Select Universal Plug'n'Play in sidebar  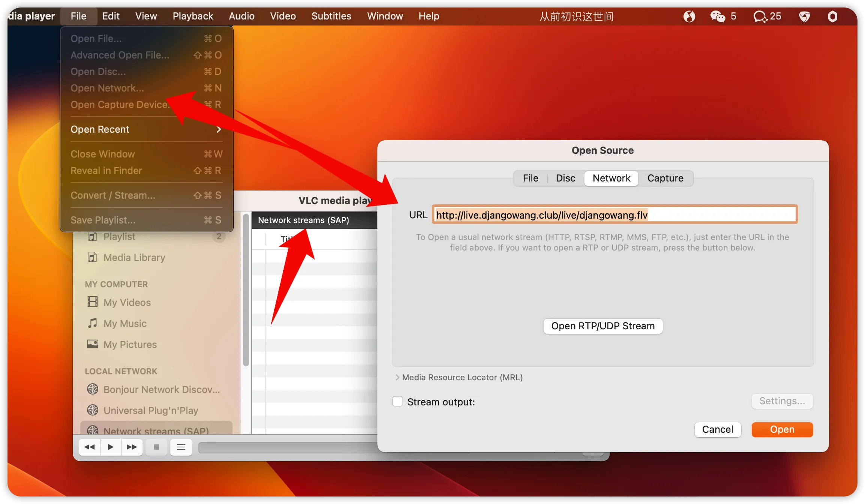151,410
